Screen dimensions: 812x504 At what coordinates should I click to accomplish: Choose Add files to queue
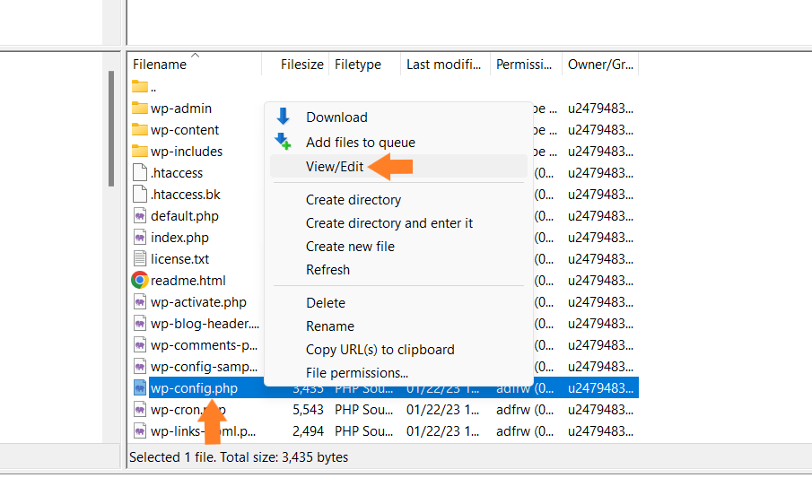(398, 142)
